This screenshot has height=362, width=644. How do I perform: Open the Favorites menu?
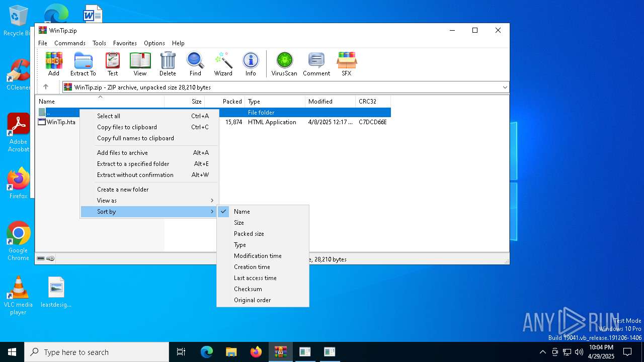point(125,43)
